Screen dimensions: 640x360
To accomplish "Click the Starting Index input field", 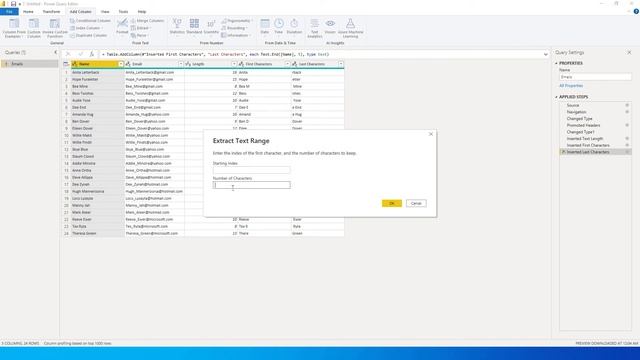I will pos(251,170).
